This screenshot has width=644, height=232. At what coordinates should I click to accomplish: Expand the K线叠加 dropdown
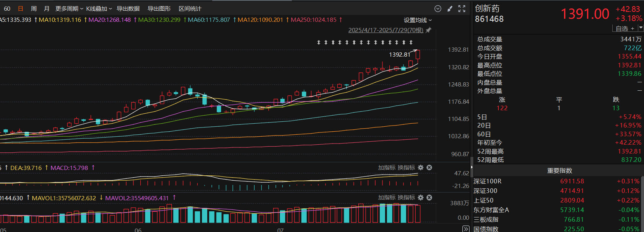pos(99,8)
